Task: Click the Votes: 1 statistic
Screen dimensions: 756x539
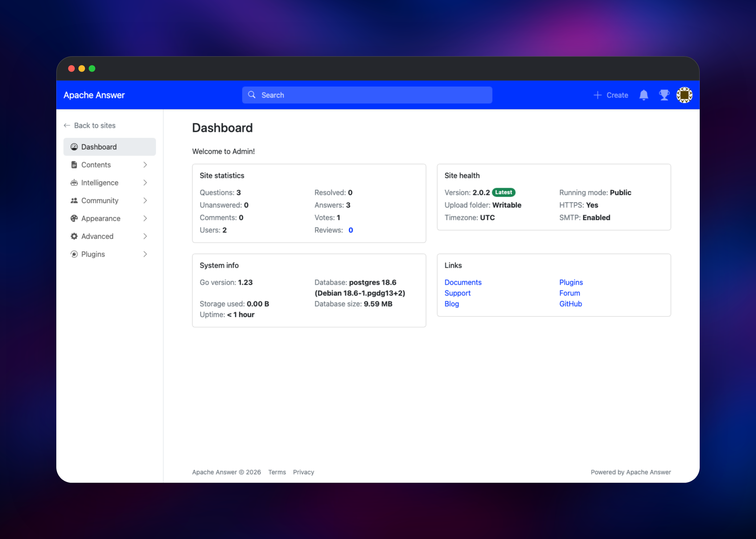Action: click(327, 218)
